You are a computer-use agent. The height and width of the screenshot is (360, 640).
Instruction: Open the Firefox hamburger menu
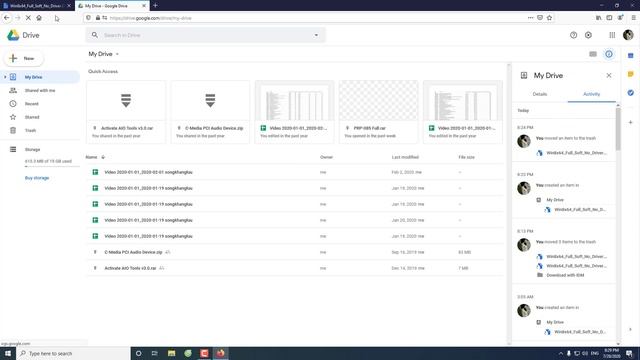[x=633, y=18]
